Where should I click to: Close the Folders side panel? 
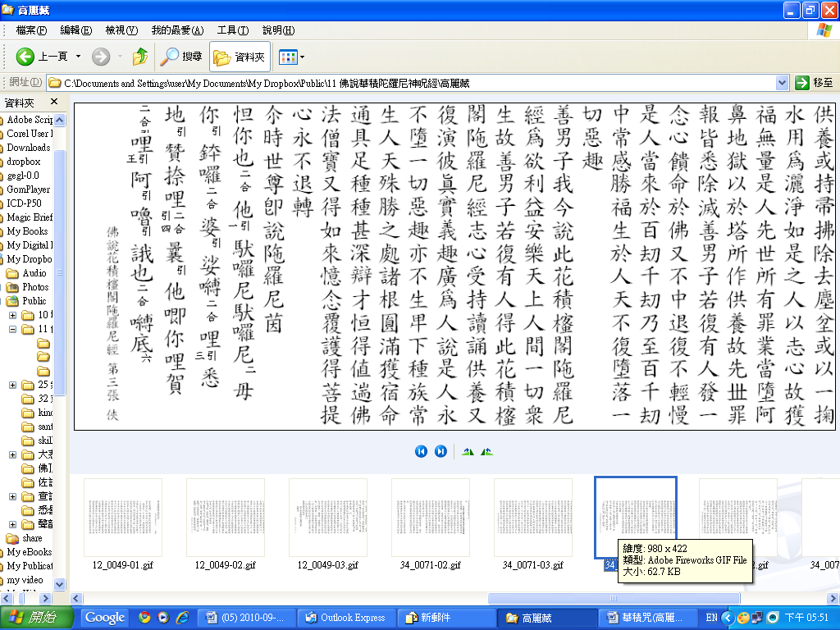click(x=54, y=103)
